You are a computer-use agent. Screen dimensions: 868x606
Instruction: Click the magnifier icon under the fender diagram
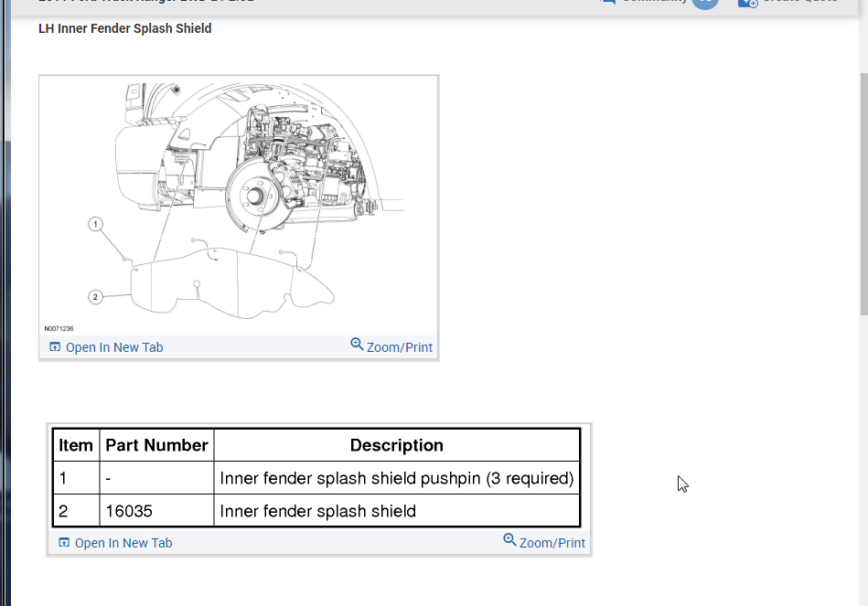357,345
